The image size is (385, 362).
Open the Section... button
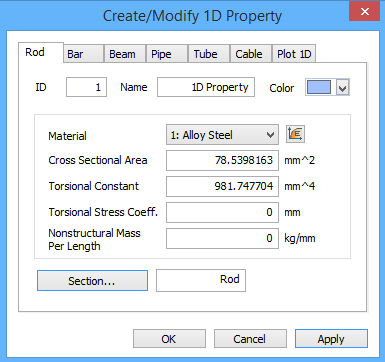click(x=92, y=281)
